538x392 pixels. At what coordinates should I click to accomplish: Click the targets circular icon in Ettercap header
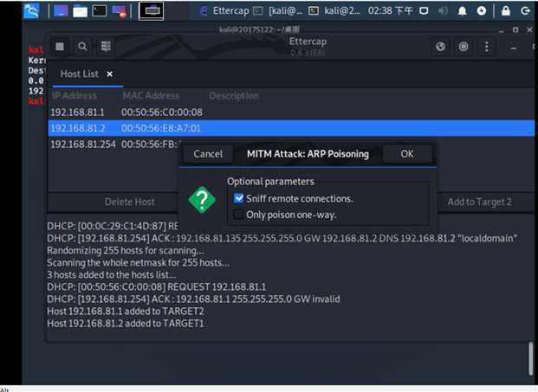click(463, 47)
